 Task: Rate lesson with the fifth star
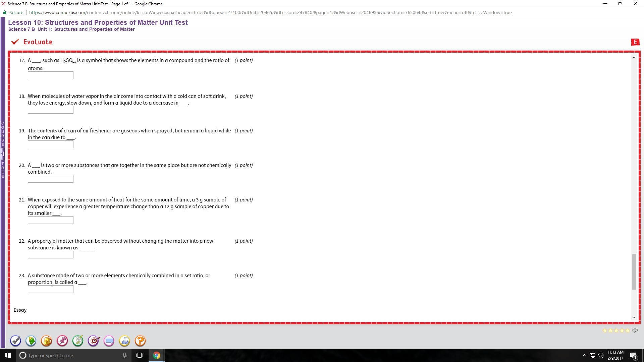coord(628,330)
